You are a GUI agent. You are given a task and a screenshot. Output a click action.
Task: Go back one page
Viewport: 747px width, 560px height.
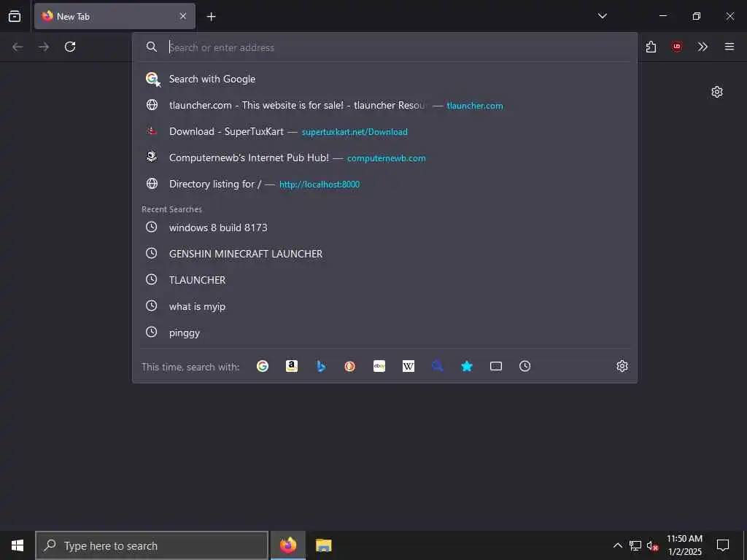18,47
